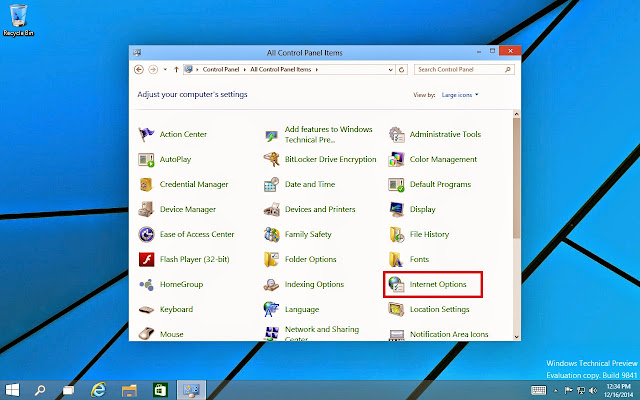Expand the View by Large icons dropdown
Viewport: 640px width, 400px height.
[x=460, y=95]
